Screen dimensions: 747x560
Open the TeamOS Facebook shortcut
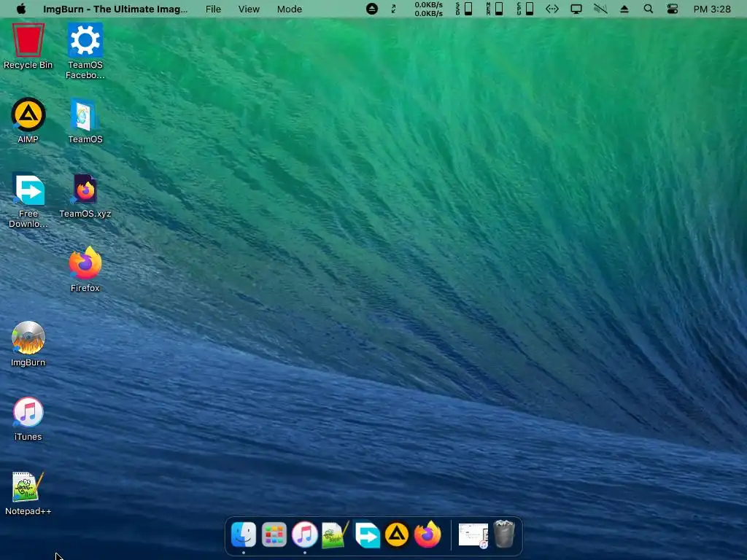tap(85, 40)
